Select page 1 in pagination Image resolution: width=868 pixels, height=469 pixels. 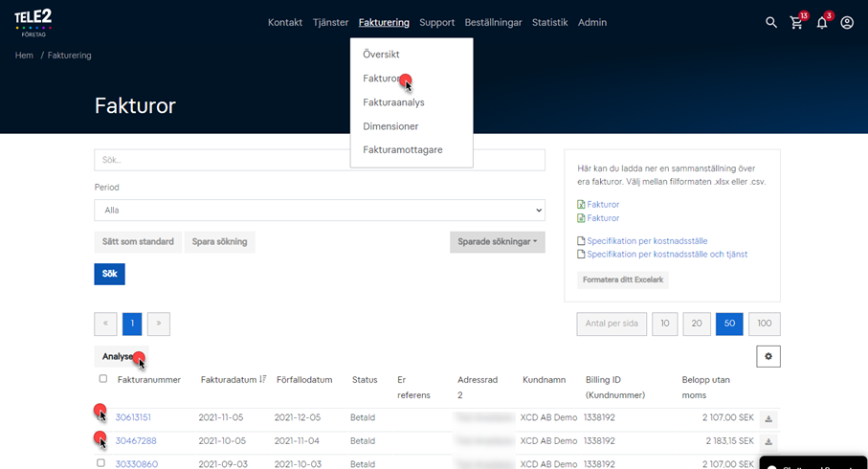pos(132,324)
